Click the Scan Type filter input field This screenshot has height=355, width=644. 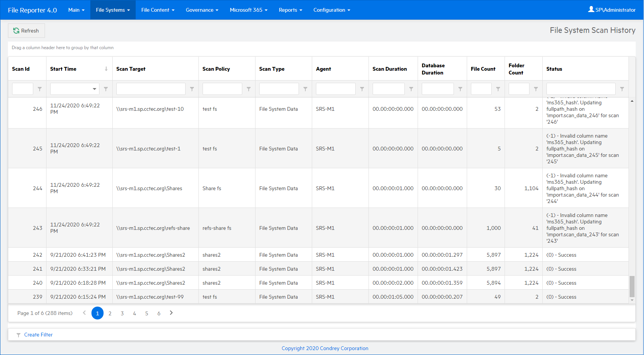point(279,89)
